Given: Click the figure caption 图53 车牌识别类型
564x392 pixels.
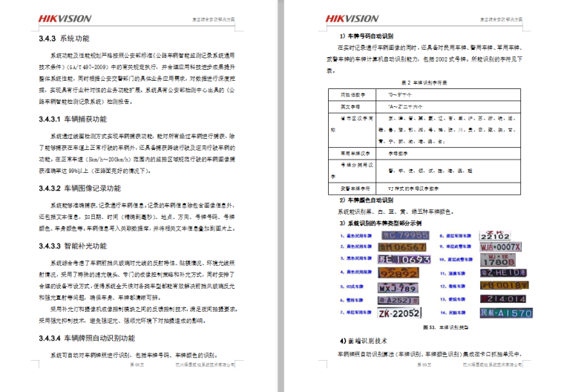Looking at the screenshot, I should pyautogui.click(x=439, y=327).
